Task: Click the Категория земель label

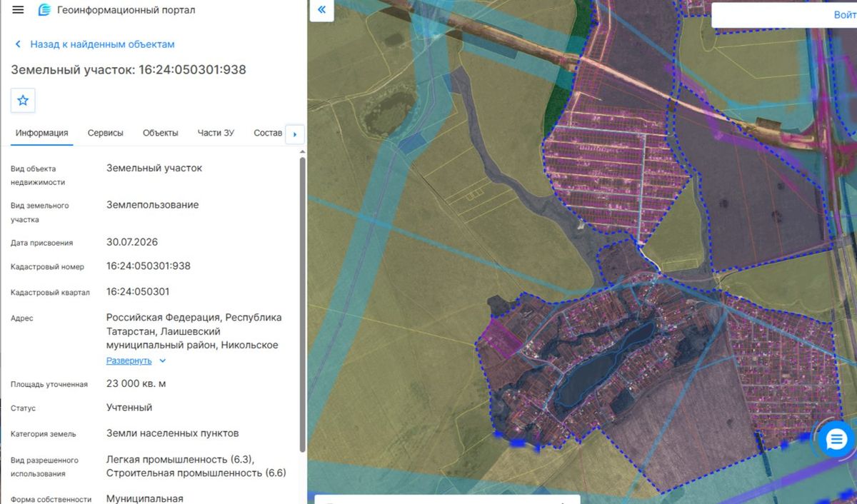Action: [x=44, y=433]
